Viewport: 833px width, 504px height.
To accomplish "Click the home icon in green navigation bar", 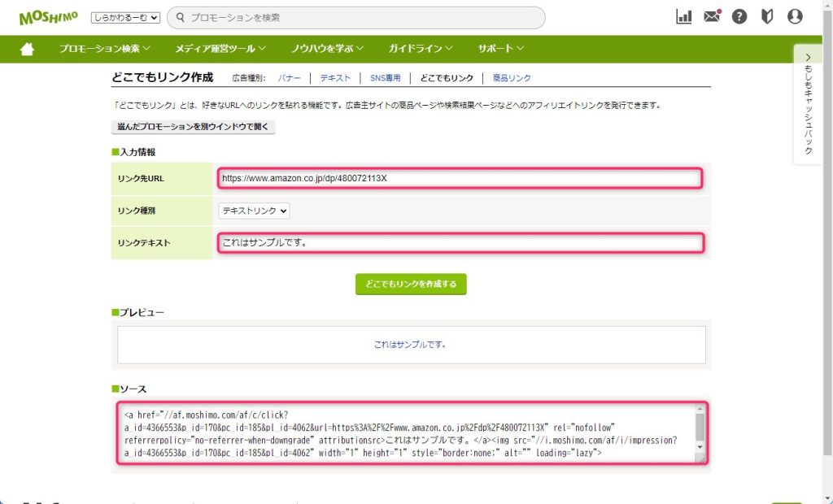I will 27,49.
